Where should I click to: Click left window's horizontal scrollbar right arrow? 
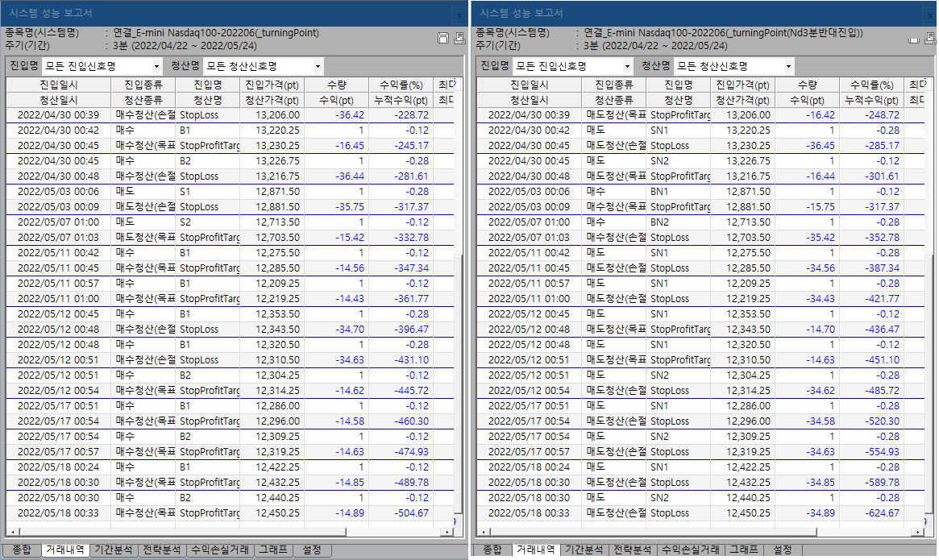tap(449, 533)
